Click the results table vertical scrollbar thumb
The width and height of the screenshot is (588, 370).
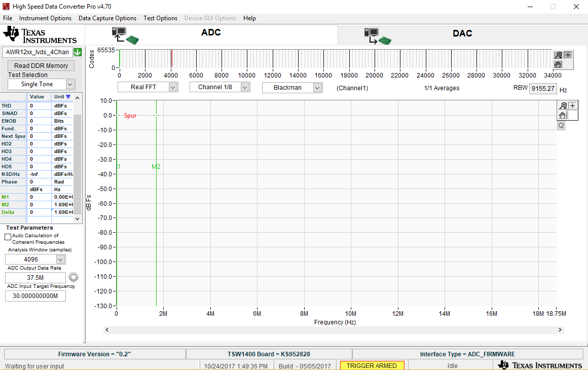77,164
